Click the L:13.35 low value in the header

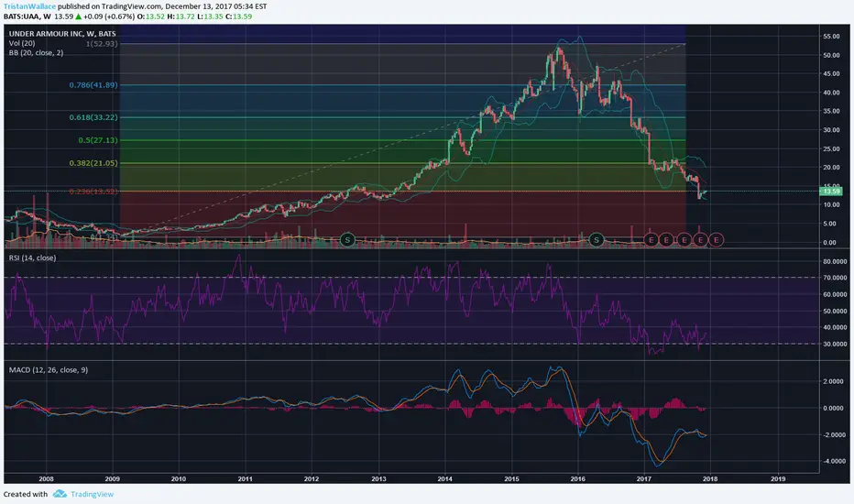tap(210, 16)
